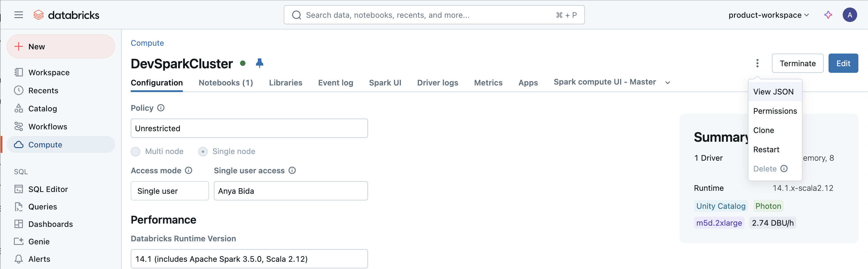Open the Spark UI tab
This screenshot has width=868, height=269.
[385, 82]
